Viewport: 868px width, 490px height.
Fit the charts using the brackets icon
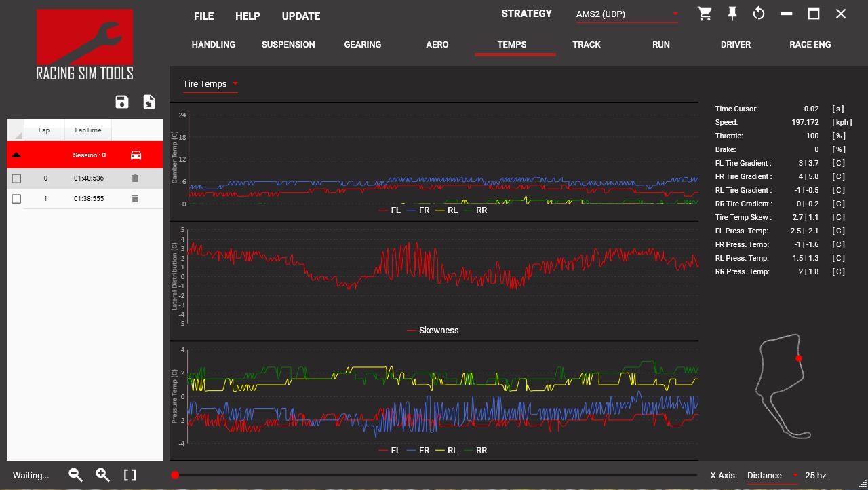[x=130, y=475]
